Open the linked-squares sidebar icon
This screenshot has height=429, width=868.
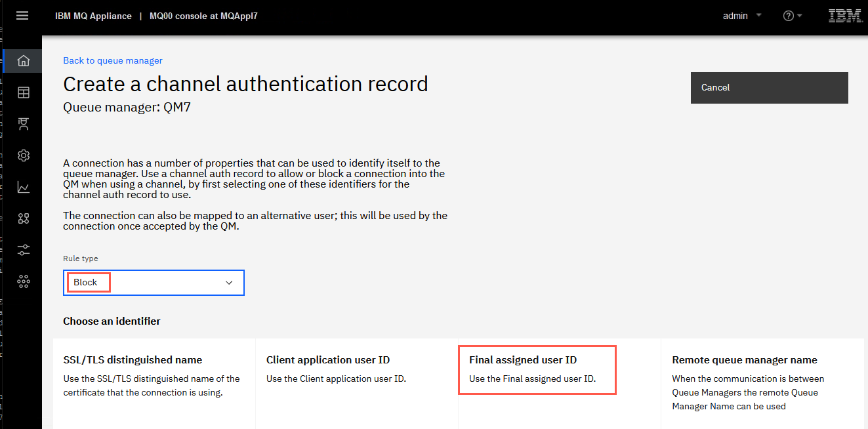[x=24, y=218]
